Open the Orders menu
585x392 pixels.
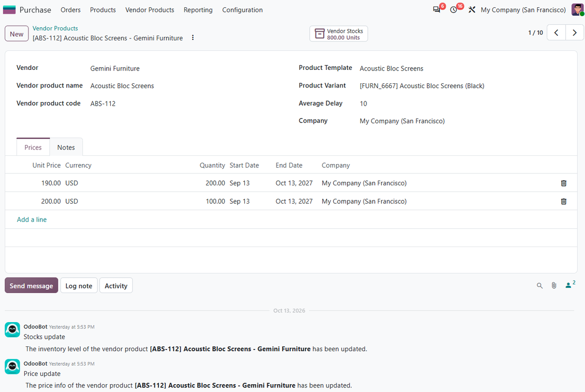click(70, 10)
